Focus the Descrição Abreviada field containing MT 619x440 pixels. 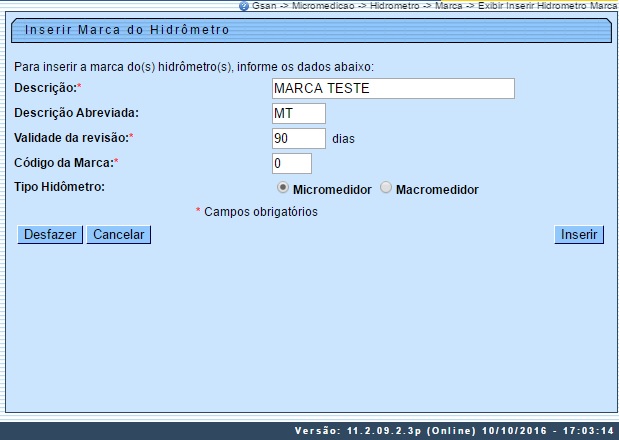(299, 114)
